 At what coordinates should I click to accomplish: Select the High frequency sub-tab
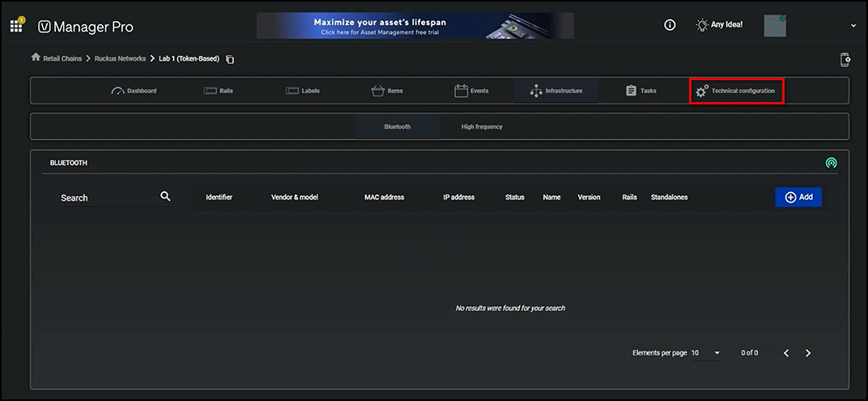(482, 127)
